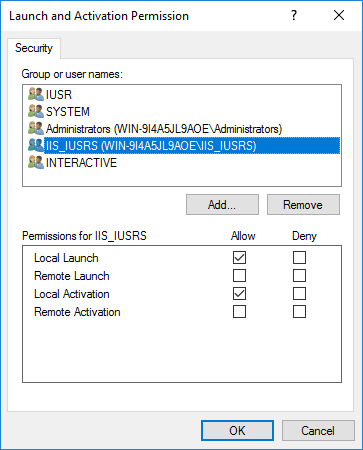Screen dimensions: 363x450
Task: Enable Allow for Remote Activation
Action: [x=239, y=312]
